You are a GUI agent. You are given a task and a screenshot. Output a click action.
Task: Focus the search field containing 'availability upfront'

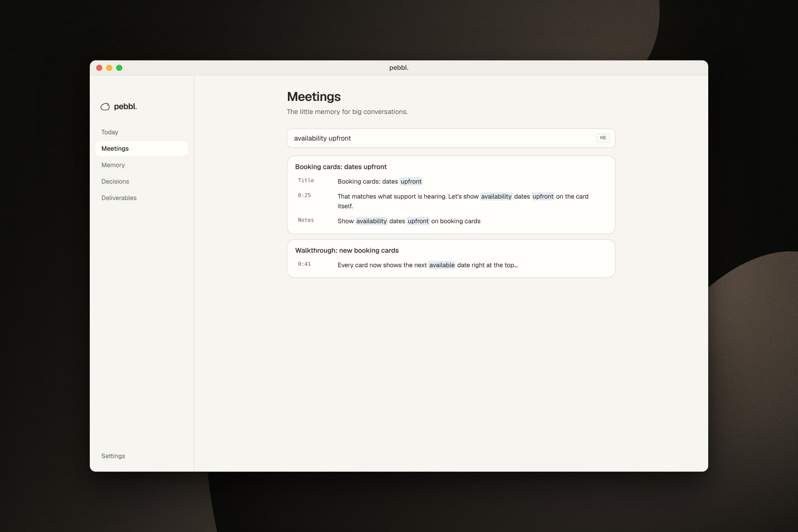(451, 138)
